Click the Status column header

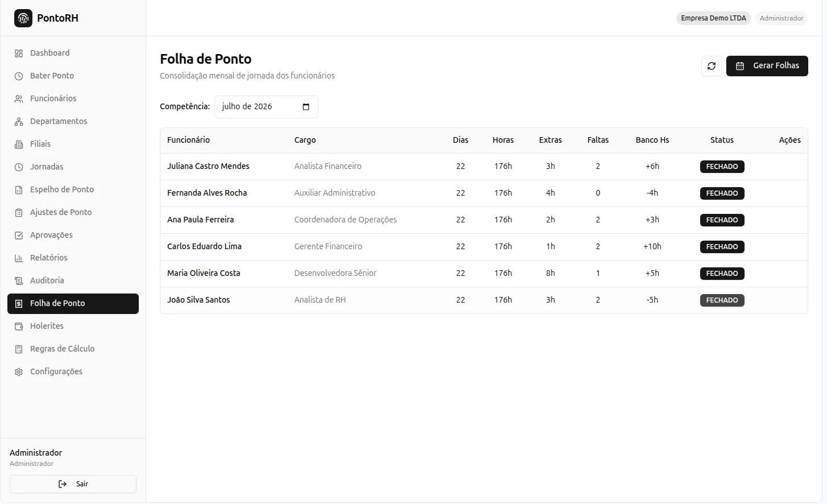tap(722, 140)
